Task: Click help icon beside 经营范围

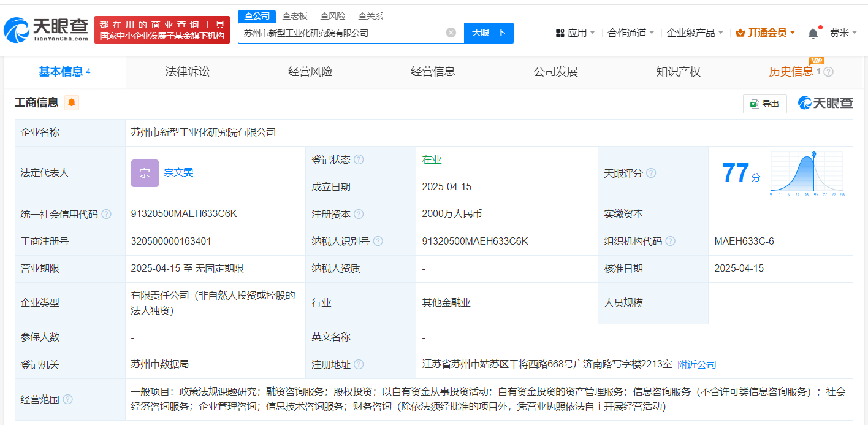Action: click(67, 399)
